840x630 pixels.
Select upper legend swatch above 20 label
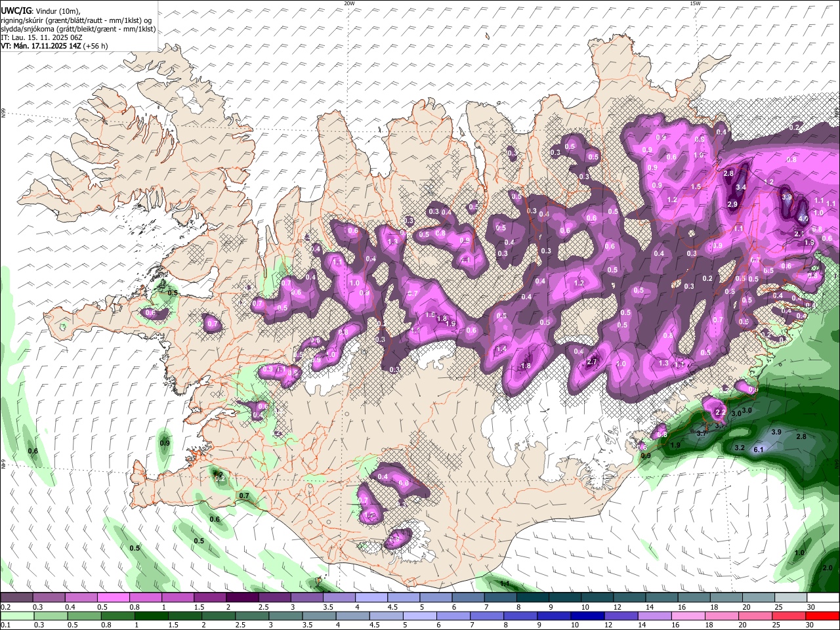click(x=759, y=597)
